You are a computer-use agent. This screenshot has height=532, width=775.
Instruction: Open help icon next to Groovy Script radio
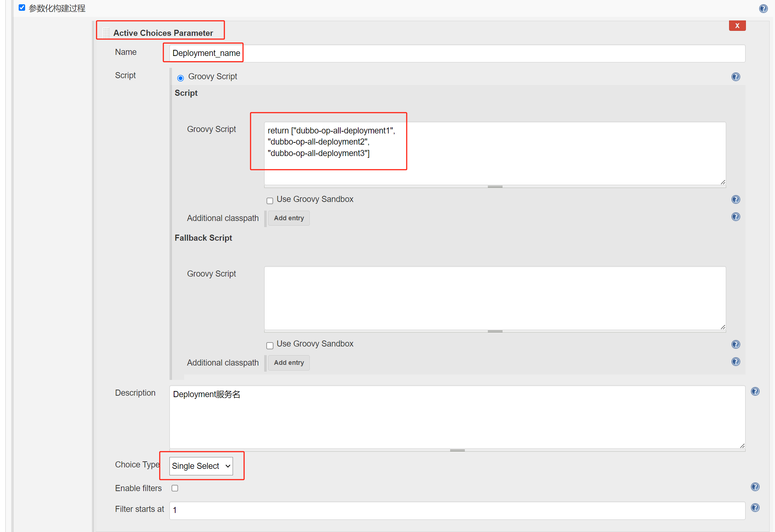pos(736,77)
